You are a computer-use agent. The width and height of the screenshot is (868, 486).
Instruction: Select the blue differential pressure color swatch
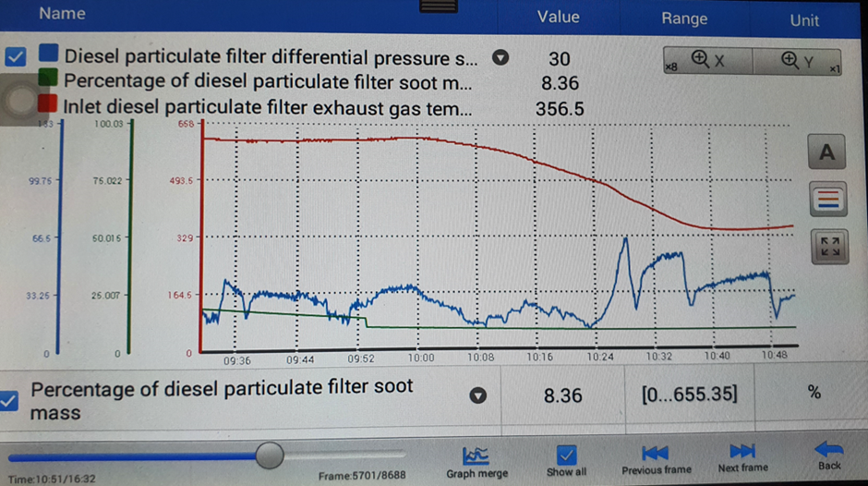[x=49, y=57]
